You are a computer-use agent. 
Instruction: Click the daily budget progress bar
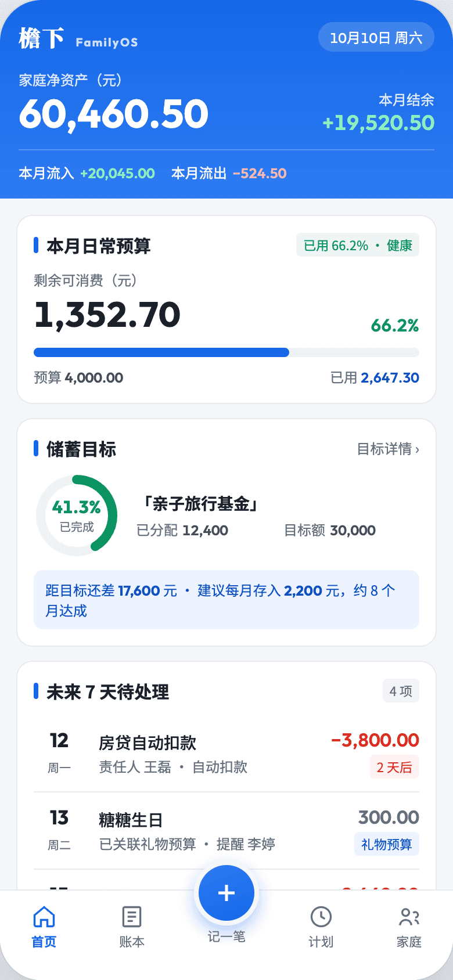pos(227,352)
